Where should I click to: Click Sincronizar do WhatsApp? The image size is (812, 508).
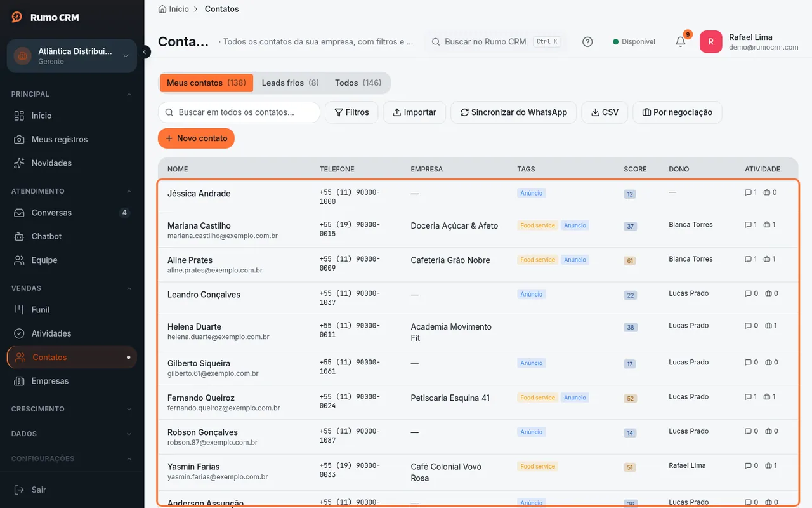pos(514,112)
